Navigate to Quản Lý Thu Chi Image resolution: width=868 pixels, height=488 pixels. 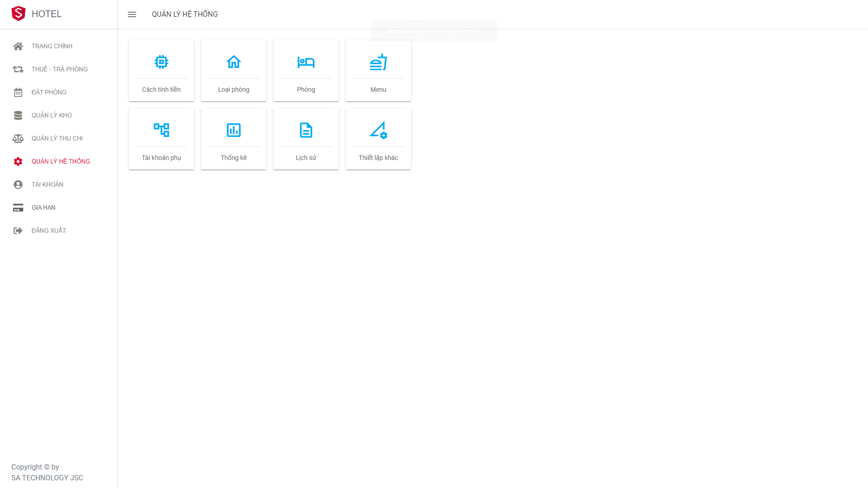click(x=57, y=138)
